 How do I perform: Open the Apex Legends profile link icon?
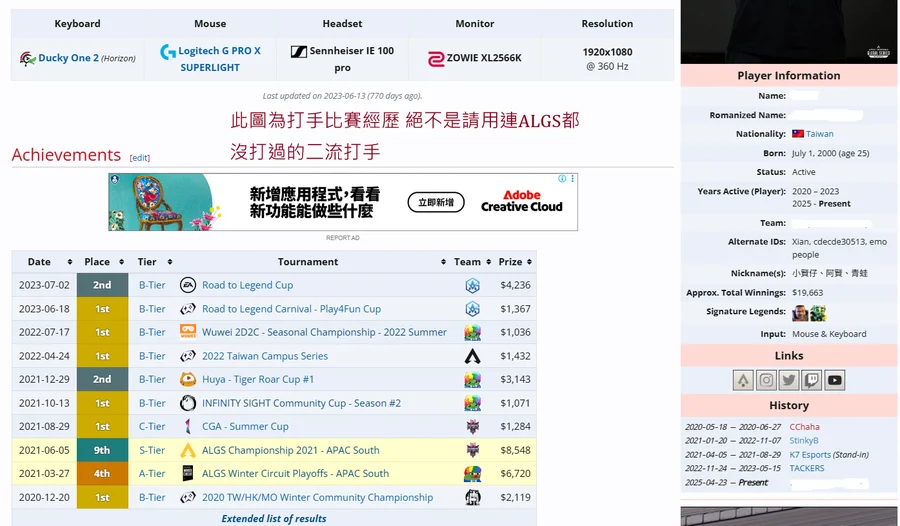[x=743, y=380]
